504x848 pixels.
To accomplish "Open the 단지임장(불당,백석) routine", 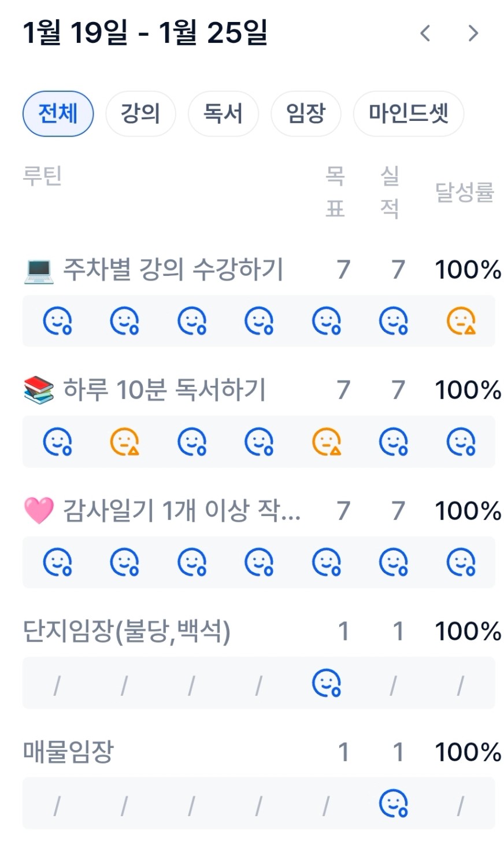I will point(127,631).
